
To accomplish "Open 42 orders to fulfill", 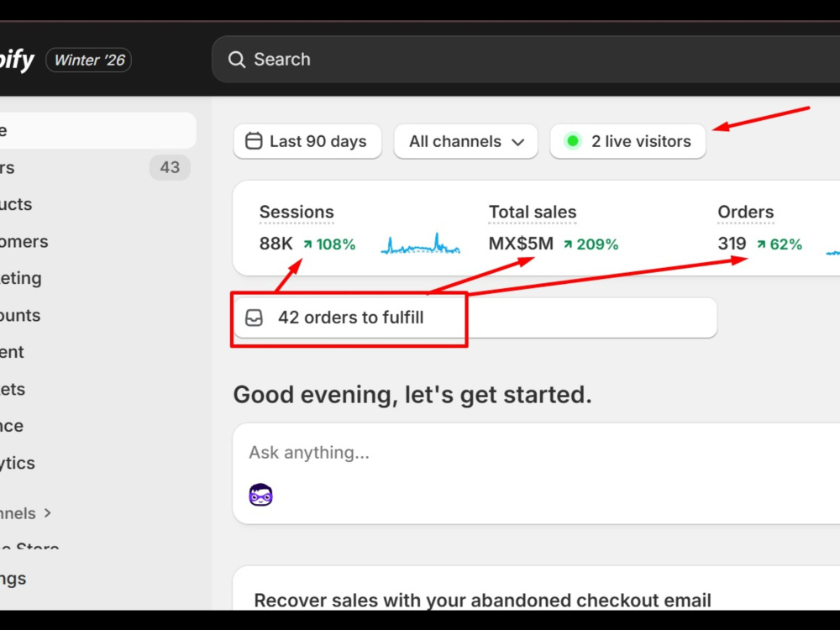I will (x=475, y=318).
